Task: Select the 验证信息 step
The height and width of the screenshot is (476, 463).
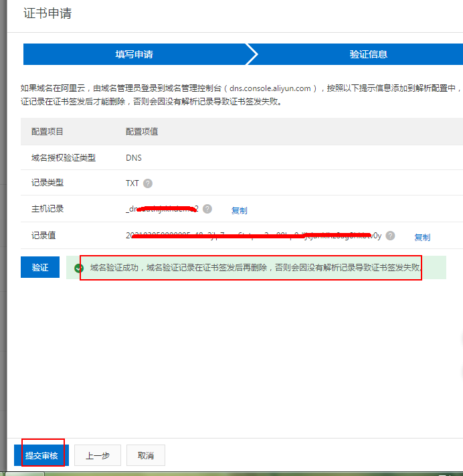Action: click(x=368, y=54)
